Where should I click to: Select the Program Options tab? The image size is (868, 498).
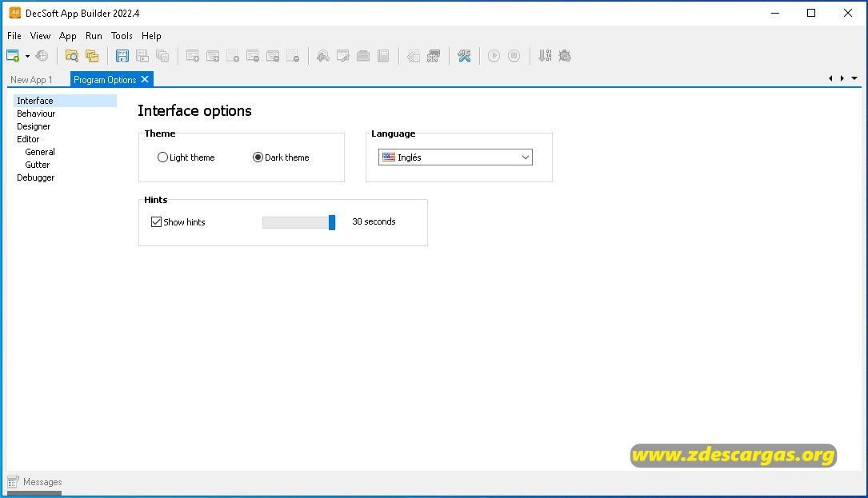[105, 80]
